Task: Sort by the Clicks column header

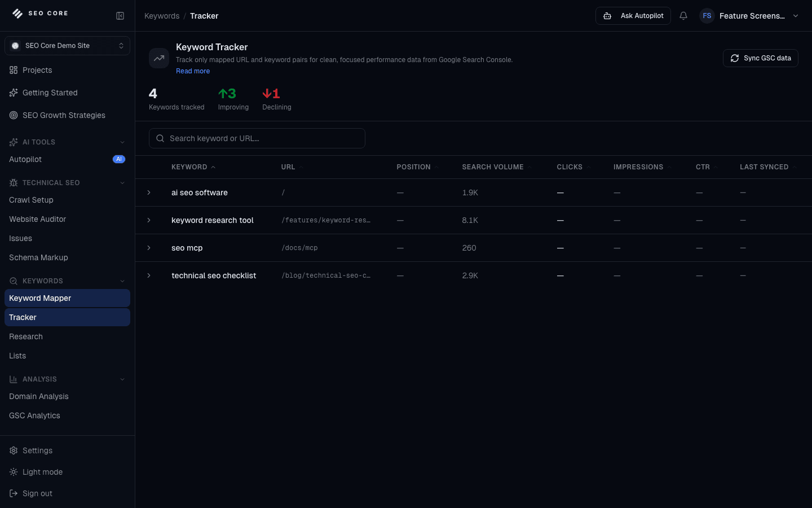Action: click(573, 167)
